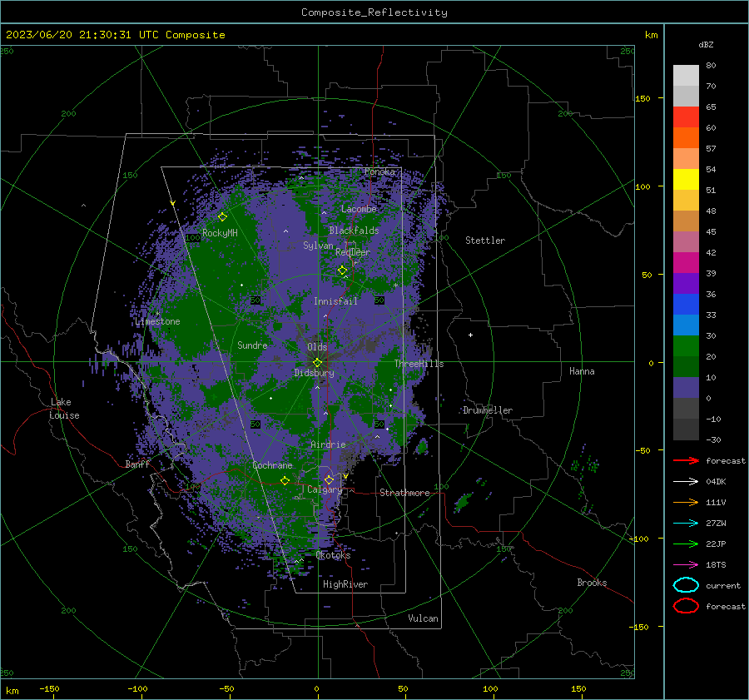
Task: Click the Innisfail town label
Action: (335, 301)
